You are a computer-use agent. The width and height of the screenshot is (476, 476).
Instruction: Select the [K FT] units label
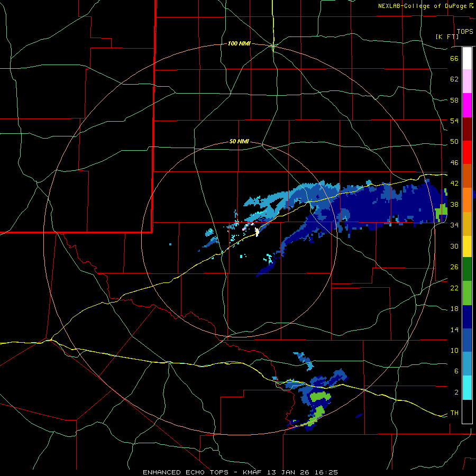coord(447,36)
